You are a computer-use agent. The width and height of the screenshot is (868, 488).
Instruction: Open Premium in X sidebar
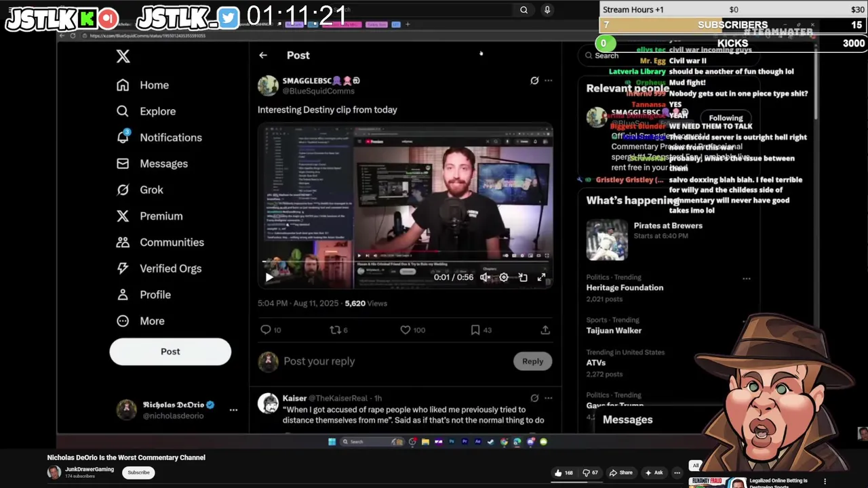(x=149, y=216)
